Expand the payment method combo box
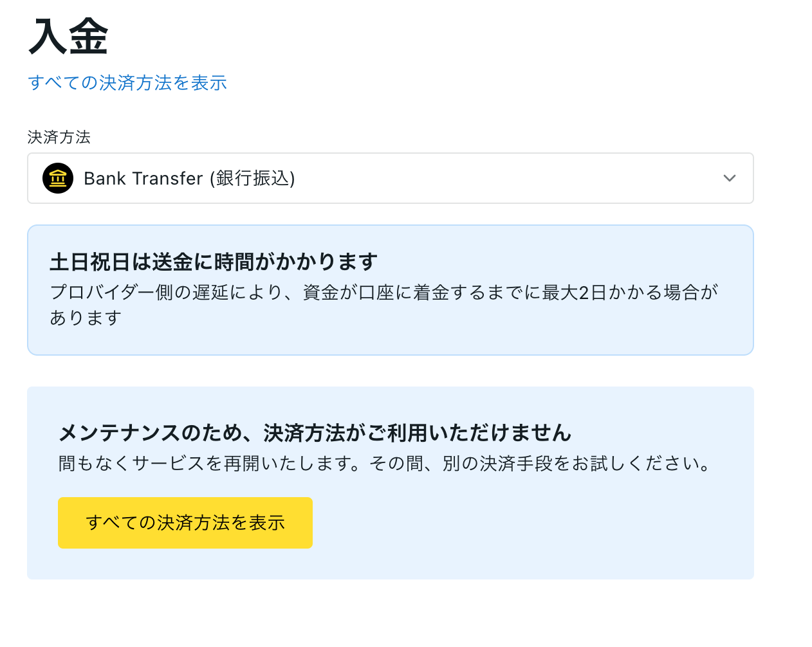The height and width of the screenshot is (647, 812). pos(391,178)
